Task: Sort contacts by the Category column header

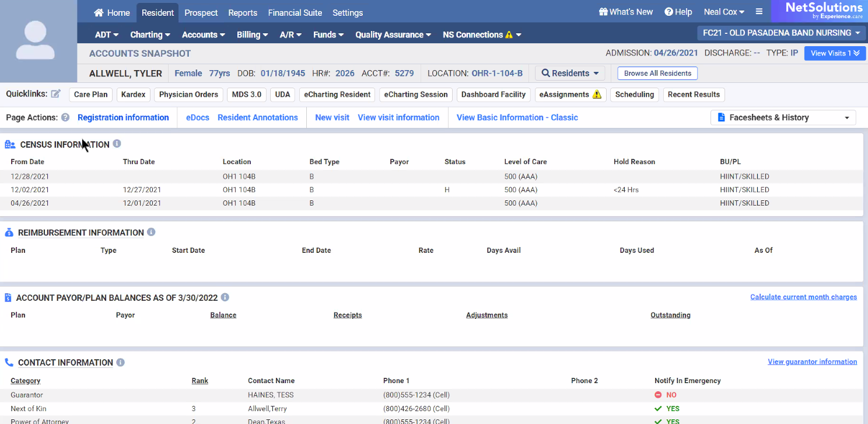Action: point(26,381)
